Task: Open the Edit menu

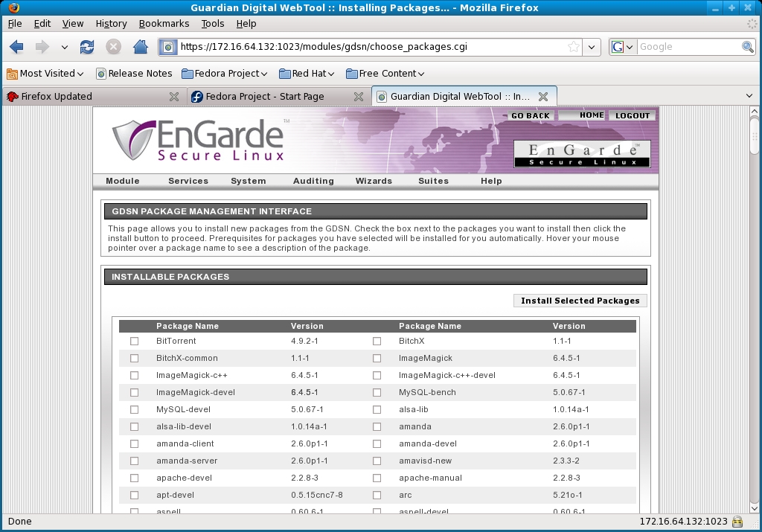Action: click(x=42, y=23)
